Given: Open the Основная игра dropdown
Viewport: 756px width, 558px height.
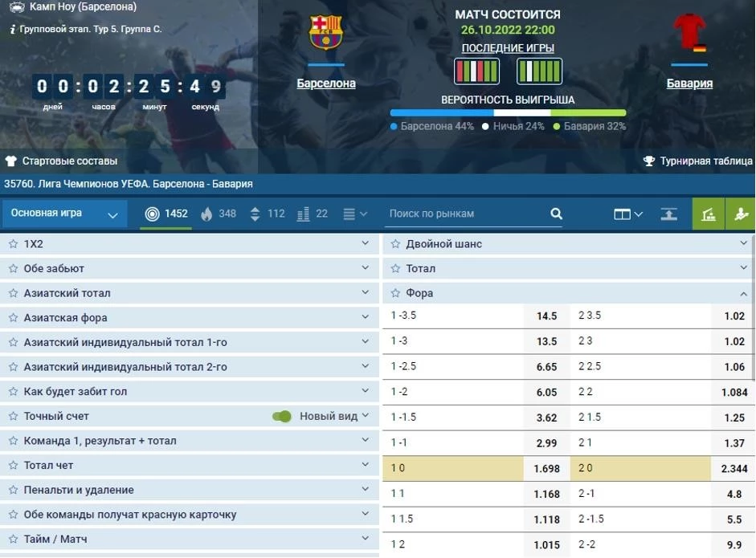Looking at the screenshot, I should pos(64,214).
